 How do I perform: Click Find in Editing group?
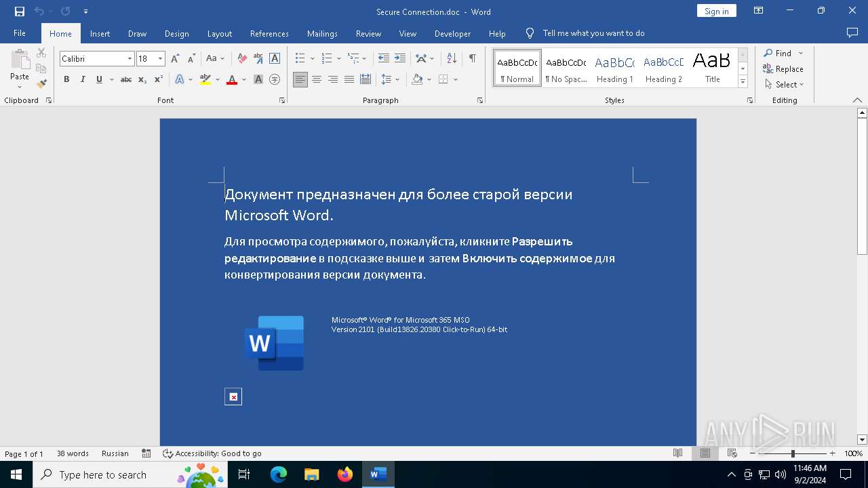[778, 53]
